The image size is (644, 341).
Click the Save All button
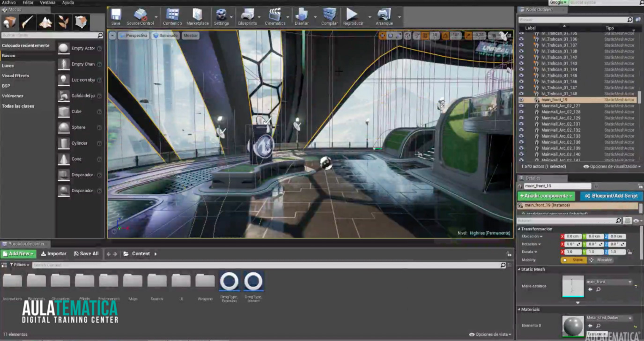[86, 254]
